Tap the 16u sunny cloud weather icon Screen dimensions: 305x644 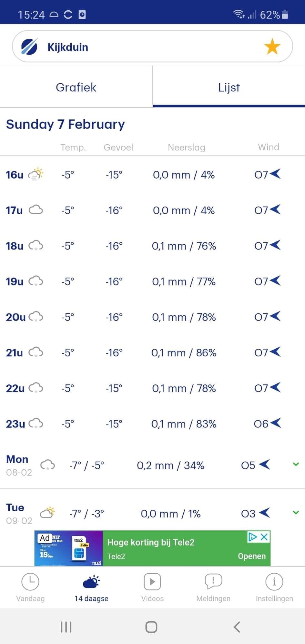pyautogui.click(x=36, y=174)
